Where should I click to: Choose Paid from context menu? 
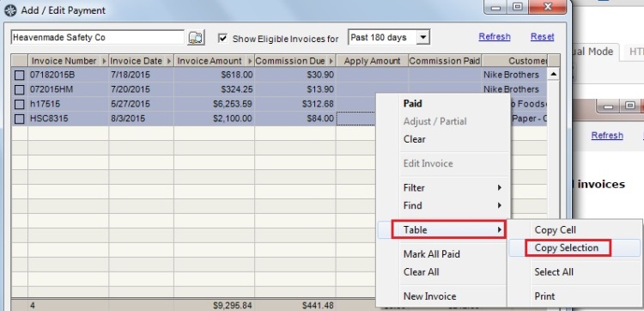443,104
